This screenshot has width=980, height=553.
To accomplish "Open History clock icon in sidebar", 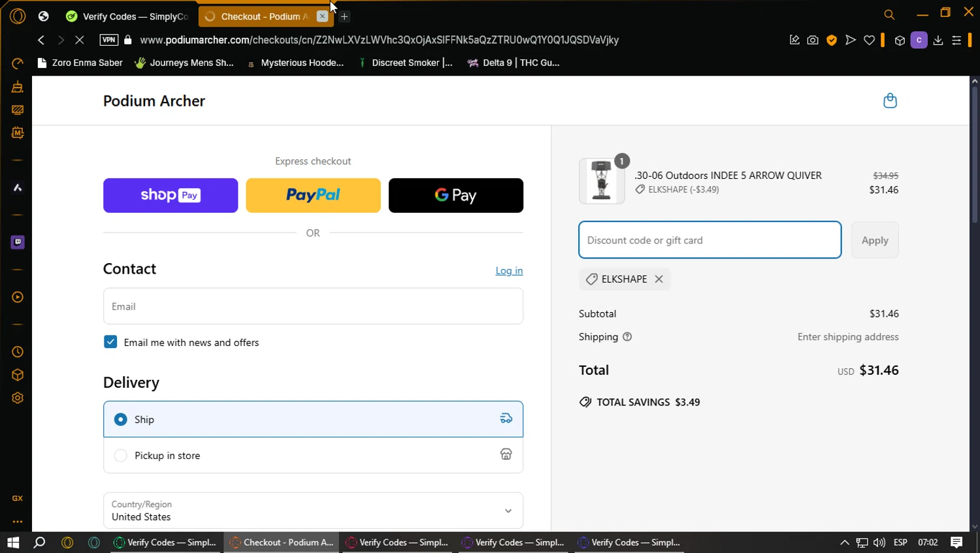I will [x=18, y=352].
